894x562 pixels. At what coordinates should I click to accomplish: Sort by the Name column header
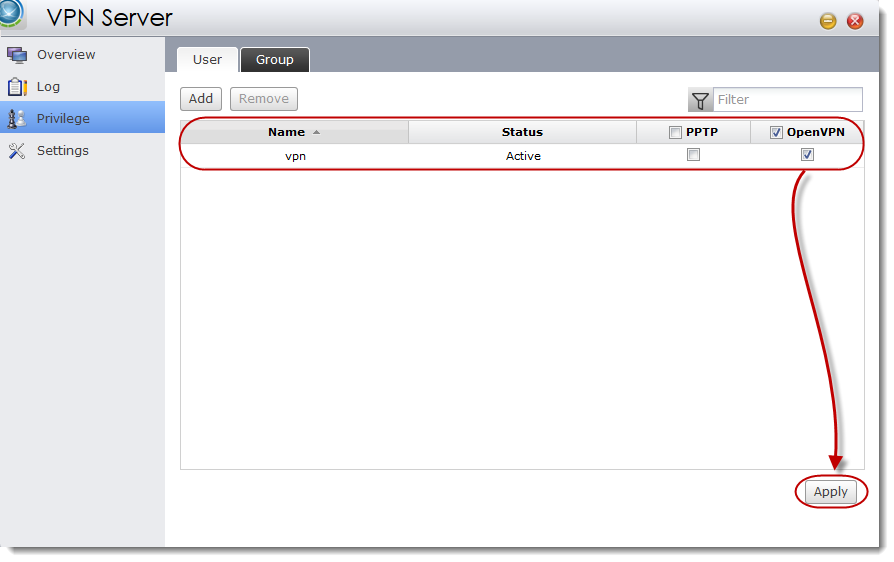click(x=295, y=132)
